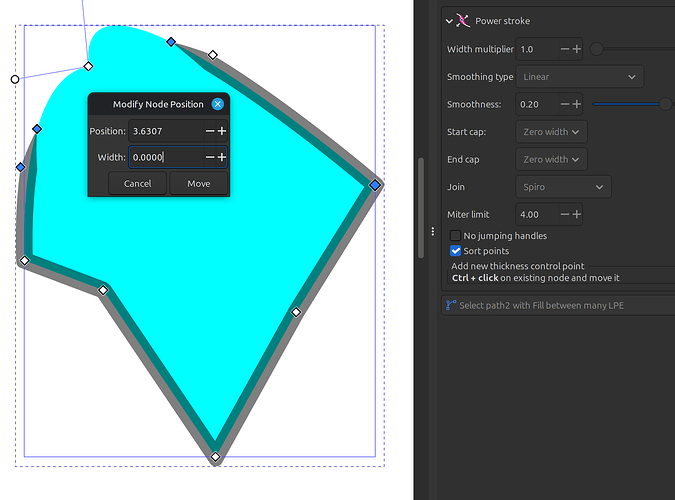Image resolution: width=675 pixels, height=500 pixels.
Task: Click the Smoothness slider handle
Action: (666, 104)
